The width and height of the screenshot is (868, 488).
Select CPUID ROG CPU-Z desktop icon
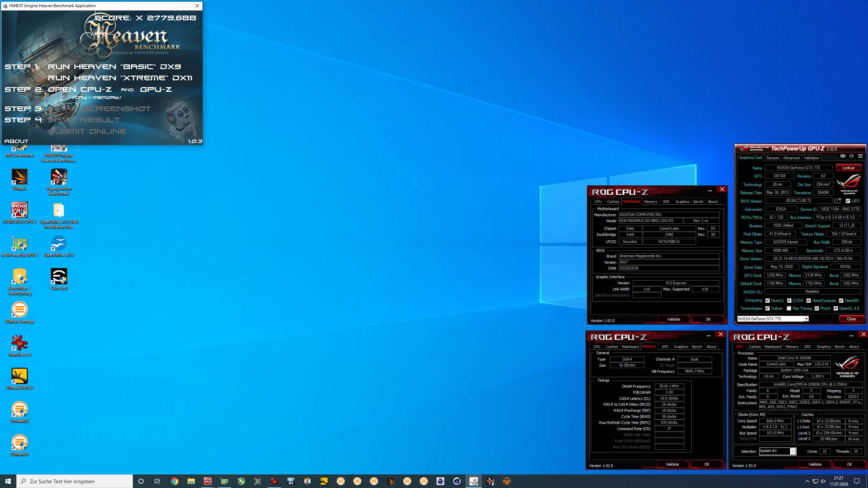tap(20, 213)
